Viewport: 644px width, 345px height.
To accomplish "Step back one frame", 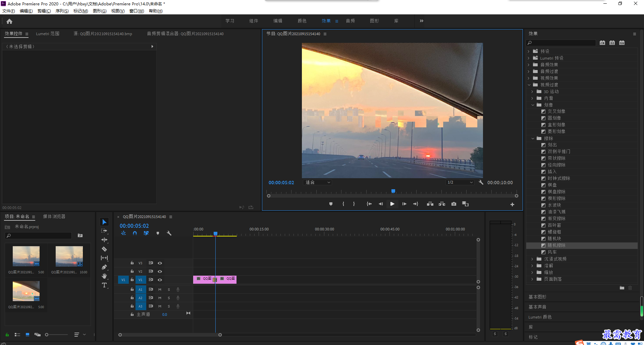I will pos(380,204).
